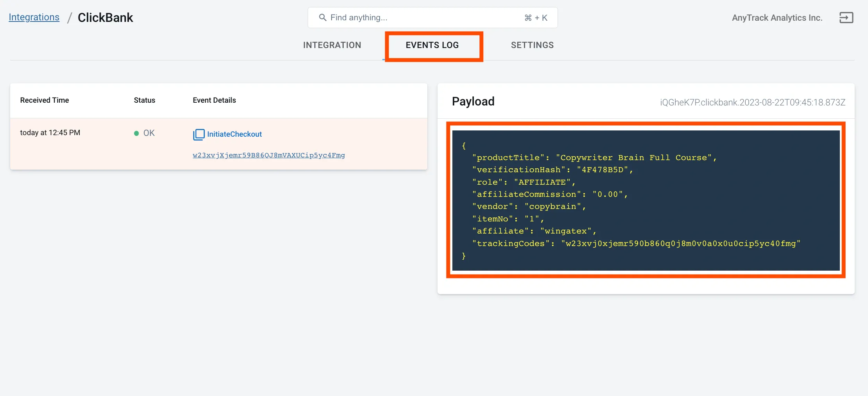This screenshot has width=868, height=396.
Task: Click the payload ID iQGheK7P.clickbank timestamp
Action: [753, 102]
